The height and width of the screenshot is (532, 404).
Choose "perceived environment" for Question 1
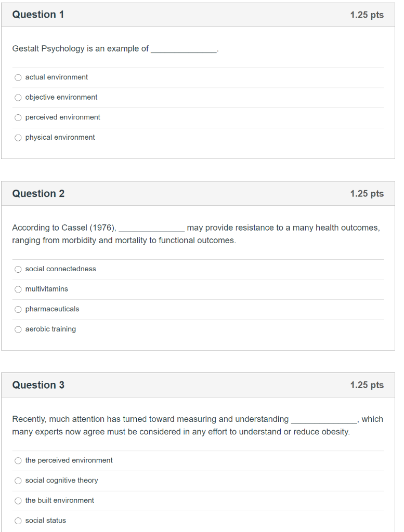pyautogui.click(x=18, y=117)
